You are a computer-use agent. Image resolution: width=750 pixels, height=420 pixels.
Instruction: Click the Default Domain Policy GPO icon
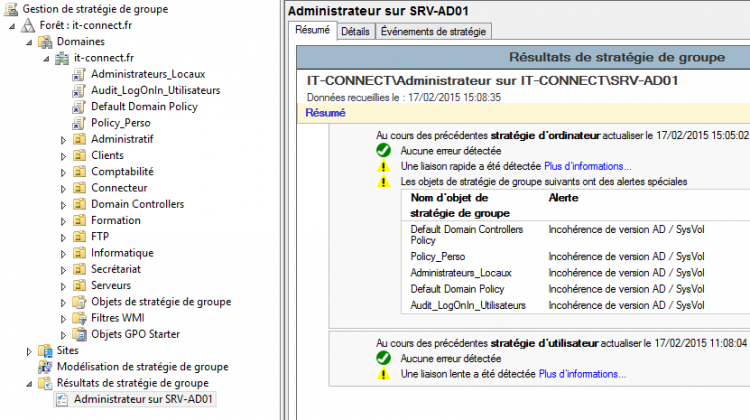[79, 107]
